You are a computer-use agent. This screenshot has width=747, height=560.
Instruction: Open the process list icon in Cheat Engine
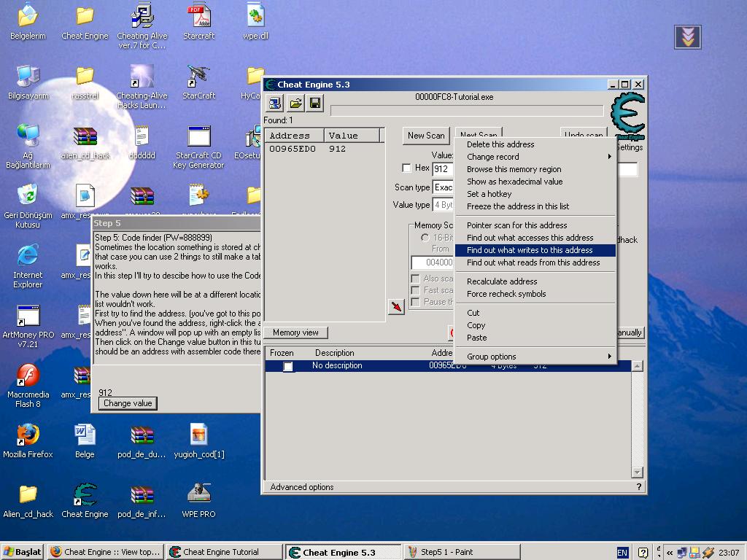click(275, 103)
